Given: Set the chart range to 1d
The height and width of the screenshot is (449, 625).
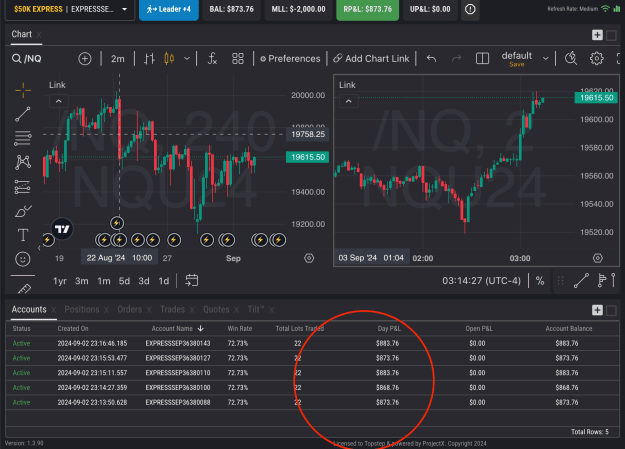Looking at the screenshot, I should pos(163,281).
